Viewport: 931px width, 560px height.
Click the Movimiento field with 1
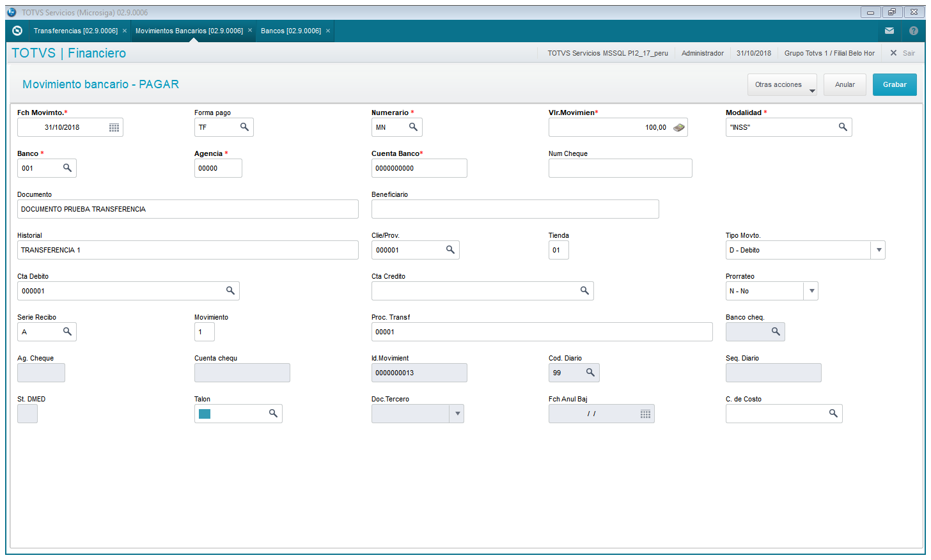tap(205, 332)
